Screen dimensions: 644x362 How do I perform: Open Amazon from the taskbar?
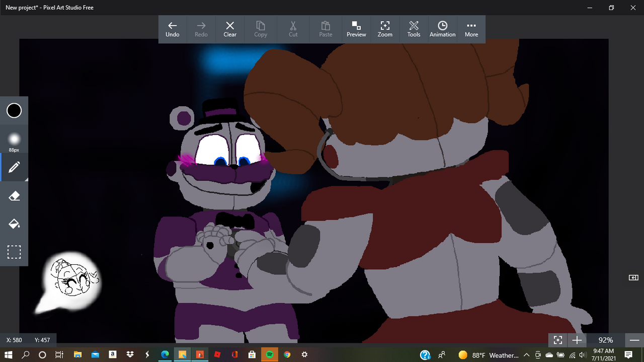[112, 354]
